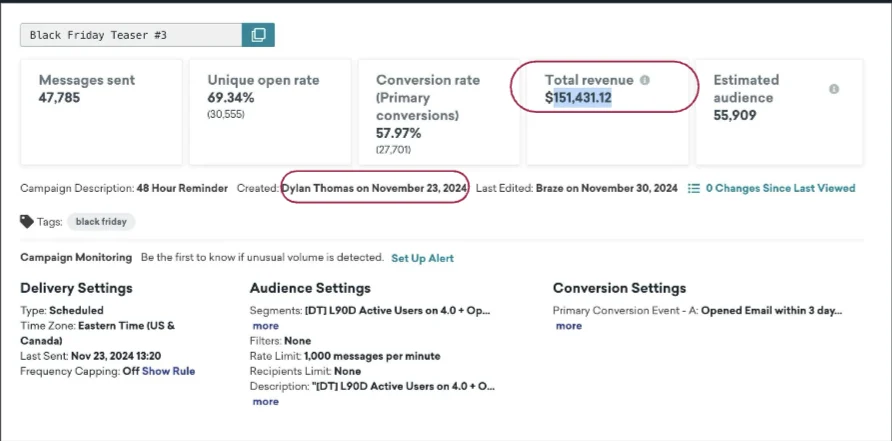Click the black friday tag chip
Image resolution: width=892 pixels, height=441 pixels.
[x=101, y=221]
